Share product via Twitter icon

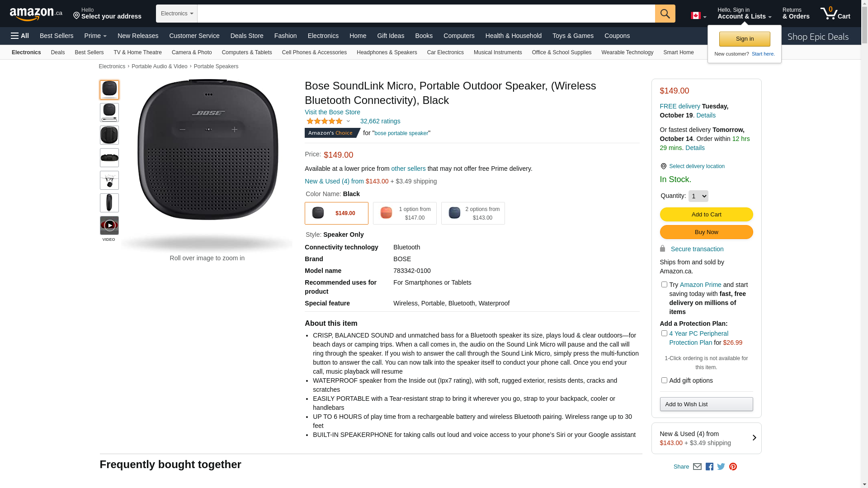coord(721,467)
